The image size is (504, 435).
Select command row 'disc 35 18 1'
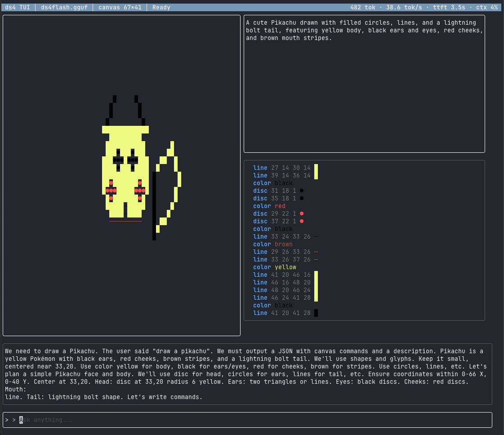click(278, 199)
